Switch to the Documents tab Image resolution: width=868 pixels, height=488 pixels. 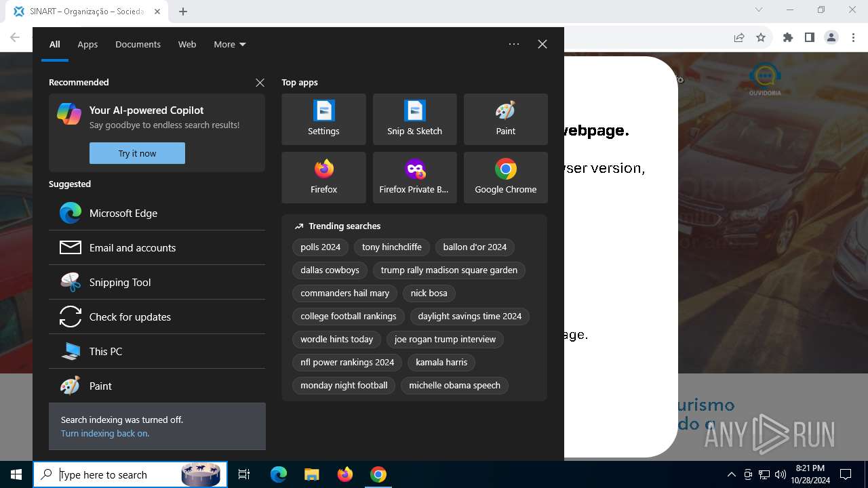coord(138,44)
